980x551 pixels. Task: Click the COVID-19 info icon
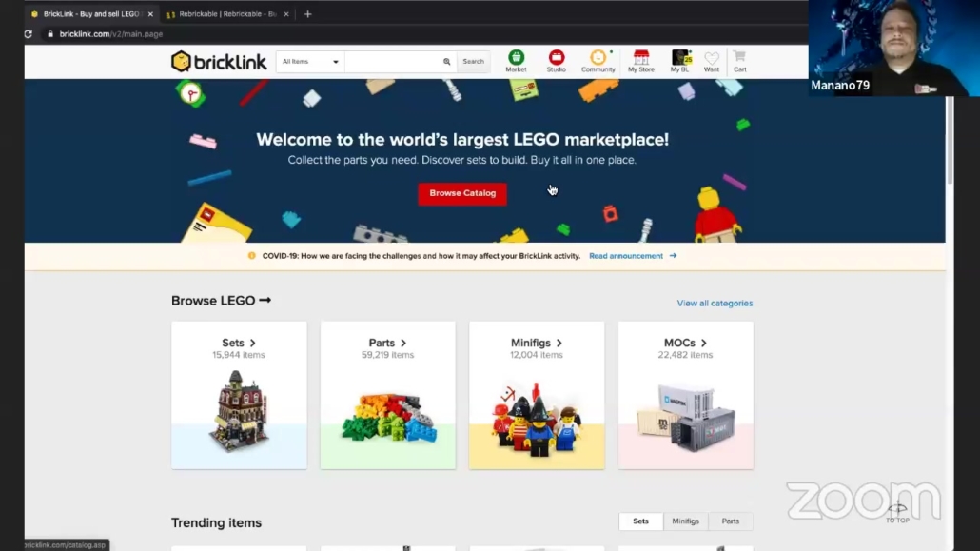click(x=251, y=256)
